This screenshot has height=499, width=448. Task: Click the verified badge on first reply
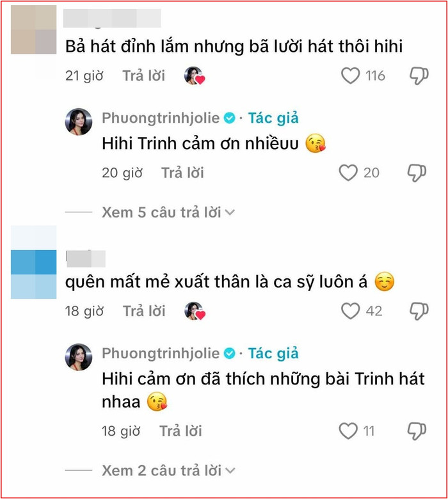229,118
